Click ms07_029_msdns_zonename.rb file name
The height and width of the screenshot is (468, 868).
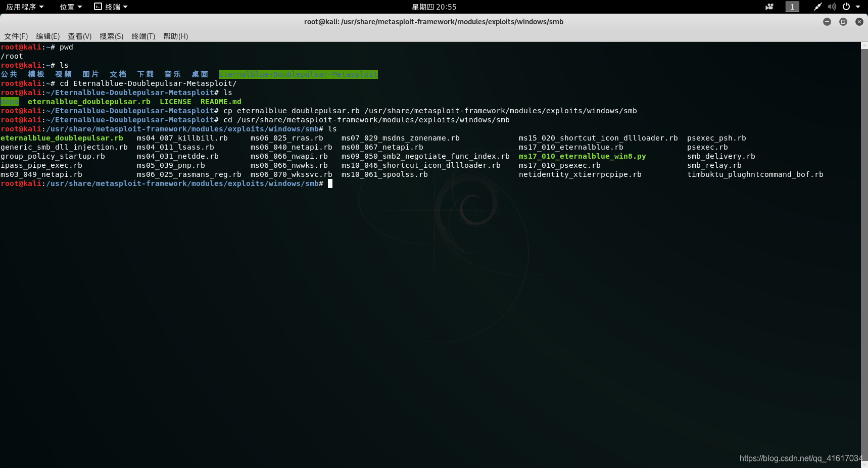click(x=401, y=138)
